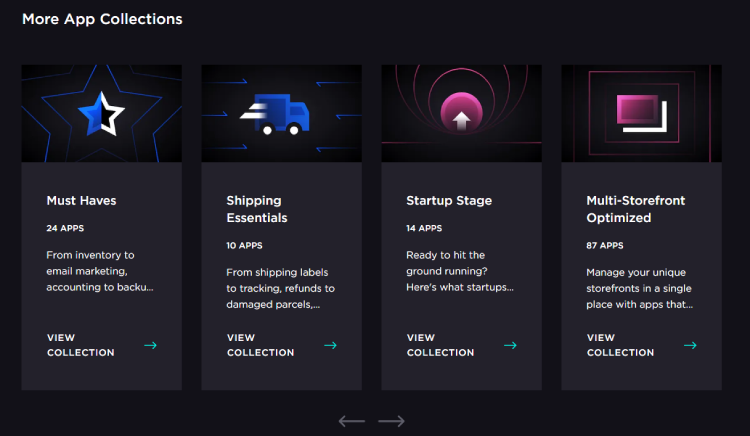This screenshot has width=750, height=436.
Task: Click the 87 APPS count label
Action: 605,245
